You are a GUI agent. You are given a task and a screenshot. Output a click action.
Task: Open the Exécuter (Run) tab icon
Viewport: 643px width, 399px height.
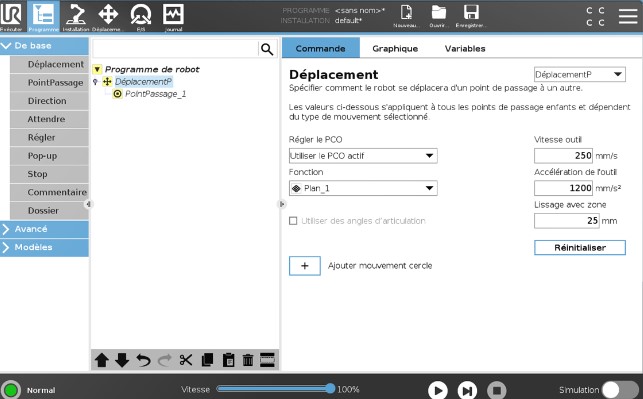(x=11, y=16)
